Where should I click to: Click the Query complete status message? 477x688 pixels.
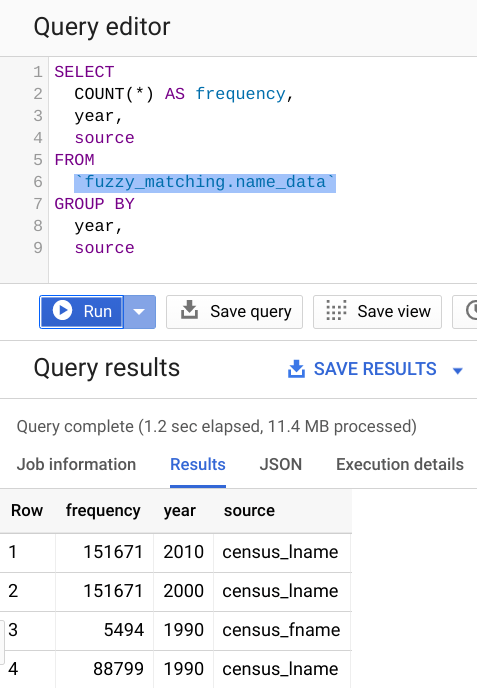click(x=217, y=426)
